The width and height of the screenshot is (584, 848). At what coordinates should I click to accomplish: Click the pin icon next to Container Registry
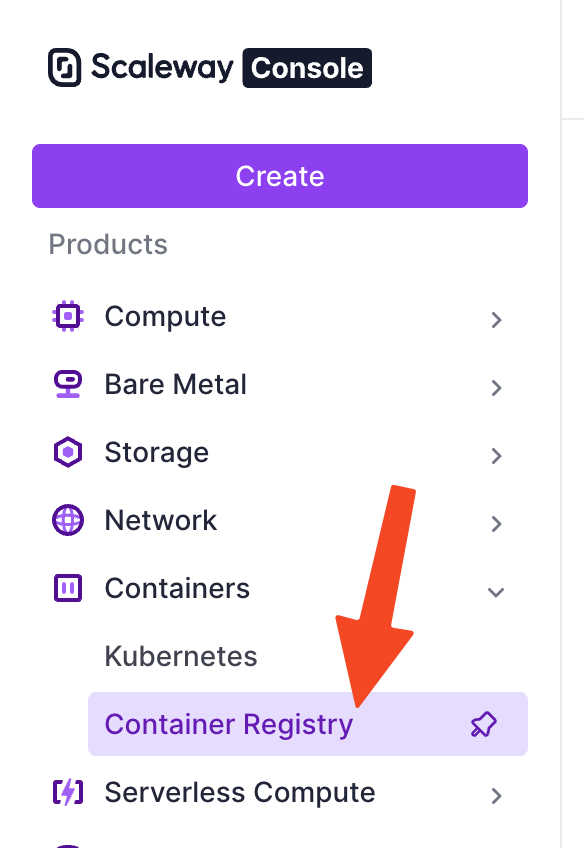click(486, 723)
